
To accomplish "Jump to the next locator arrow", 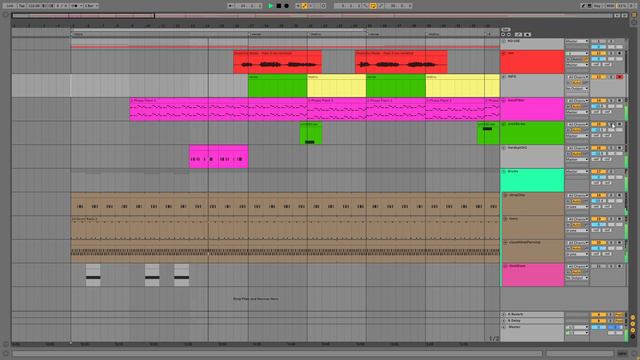I will (509, 35).
